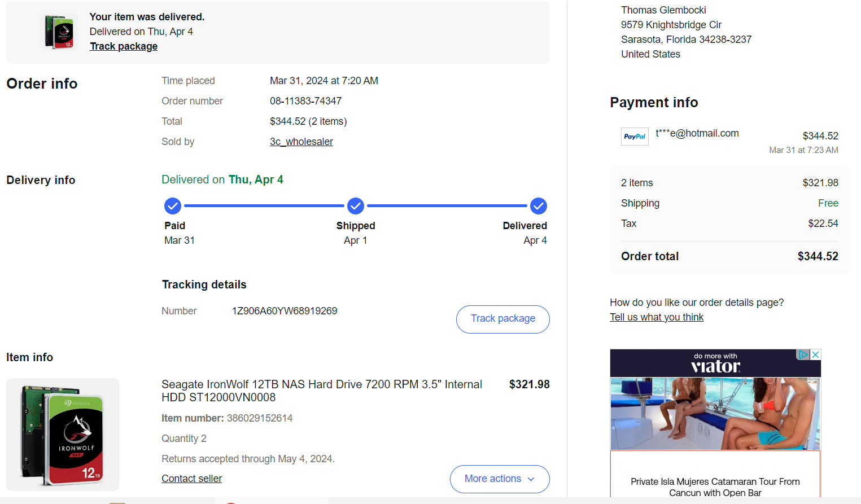Click the item price $321.98 beside product title
The image size is (861, 504).
(529, 384)
